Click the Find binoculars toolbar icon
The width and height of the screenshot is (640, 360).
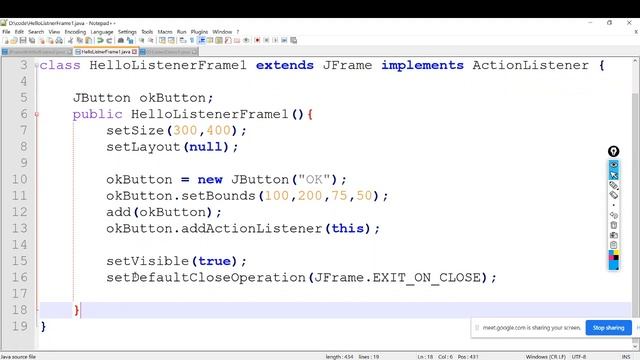[x=120, y=40]
